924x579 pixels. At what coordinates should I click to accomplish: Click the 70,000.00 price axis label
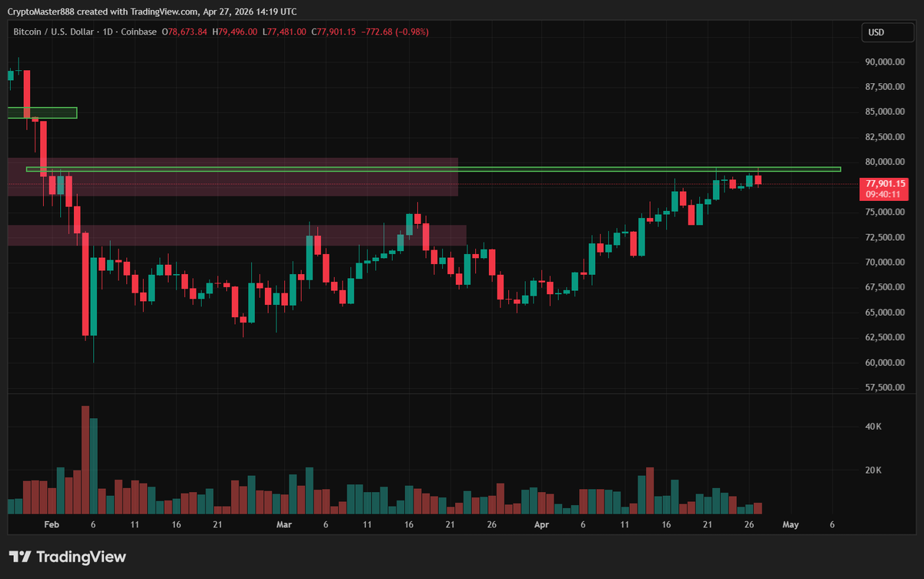(885, 263)
